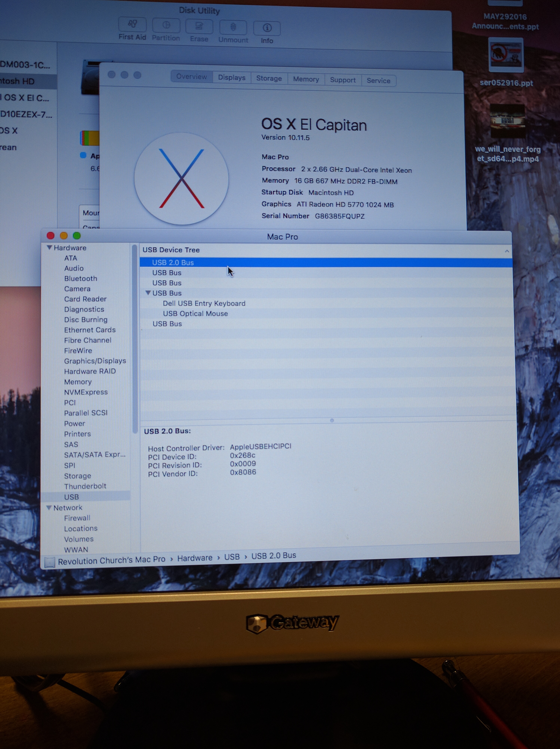This screenshot has height=749, width=560.
Task: Click Erase icon in Disk Utility toolbar
Action: click(x=199, y=26)
